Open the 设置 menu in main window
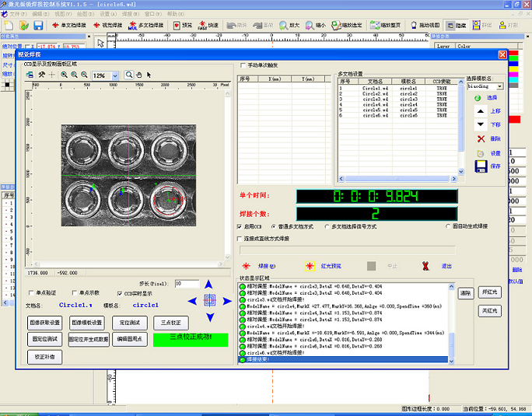 108,14
